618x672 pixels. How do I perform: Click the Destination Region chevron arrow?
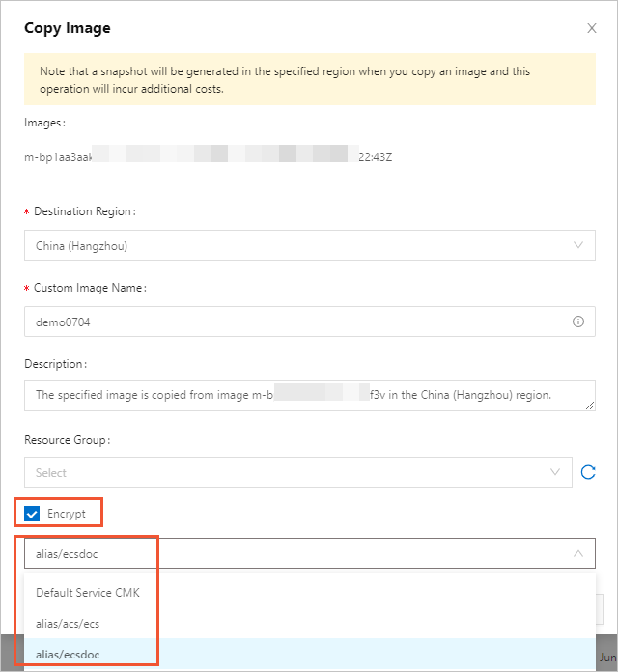point(578,245)
